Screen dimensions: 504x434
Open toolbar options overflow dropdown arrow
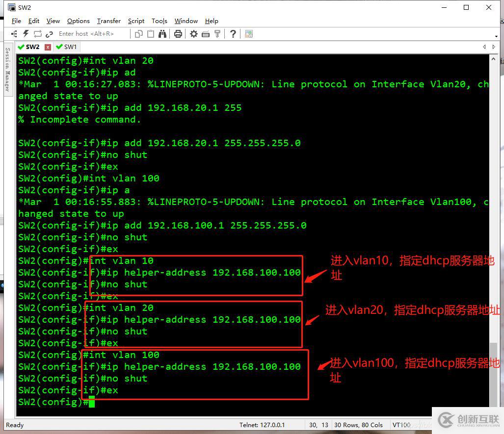(496, 36)
